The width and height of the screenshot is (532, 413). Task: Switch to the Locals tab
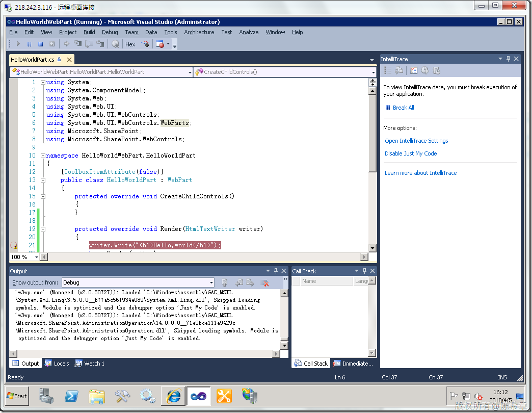pos(57,364)
